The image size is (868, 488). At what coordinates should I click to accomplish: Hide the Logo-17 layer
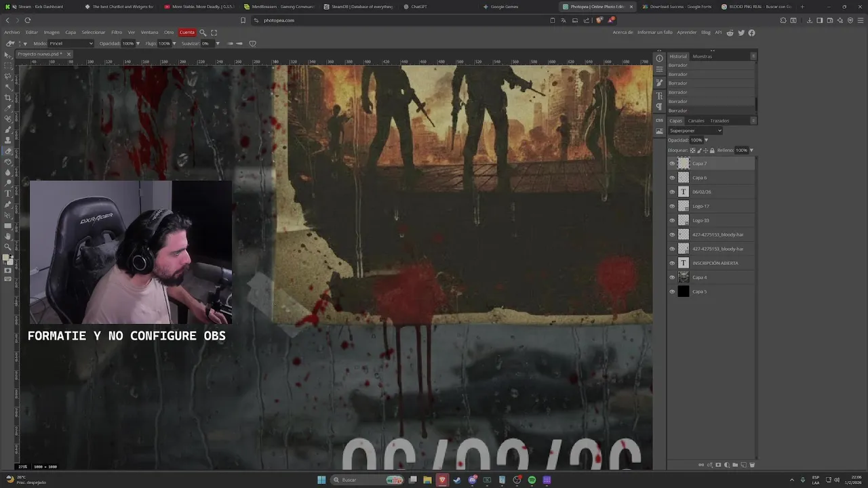pyautogui.click(x=672, y=206)
